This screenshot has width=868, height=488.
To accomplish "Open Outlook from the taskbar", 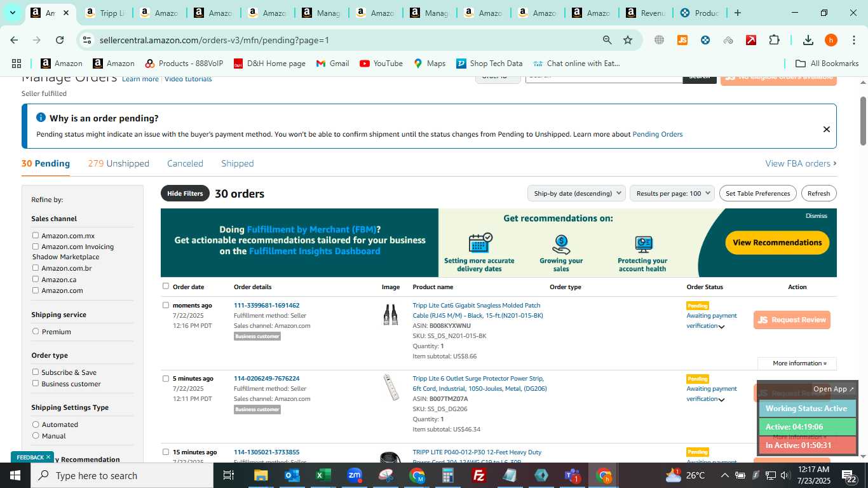I will [292, 475].
